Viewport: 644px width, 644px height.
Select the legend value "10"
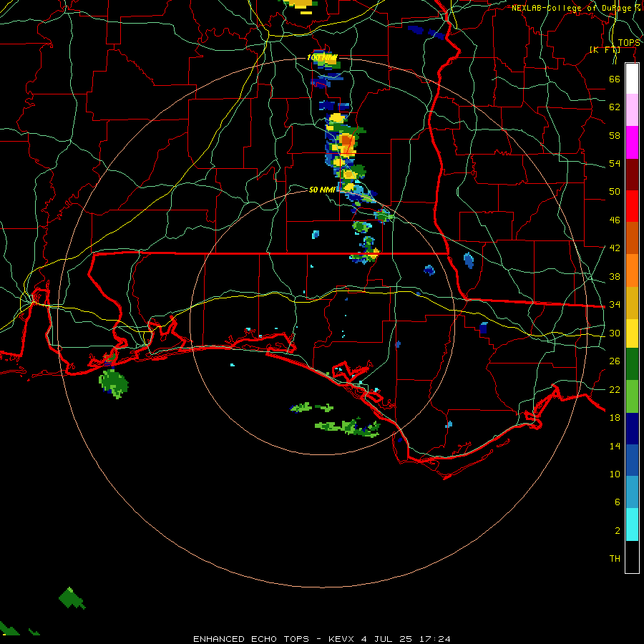615,474
